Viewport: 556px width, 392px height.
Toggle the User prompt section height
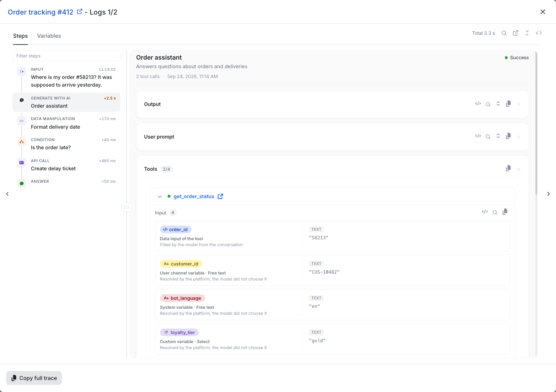click(498, 136)
